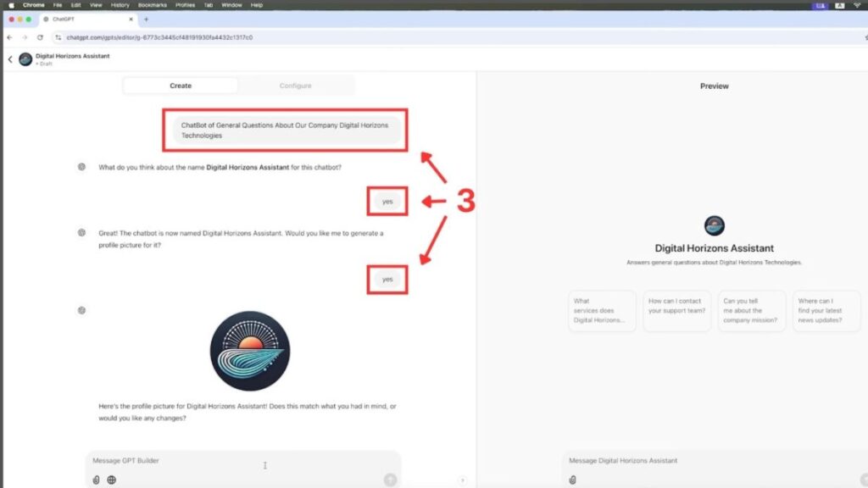Click the globe web search icon
The width and height of the screenshot is (868, 488).
111,480
